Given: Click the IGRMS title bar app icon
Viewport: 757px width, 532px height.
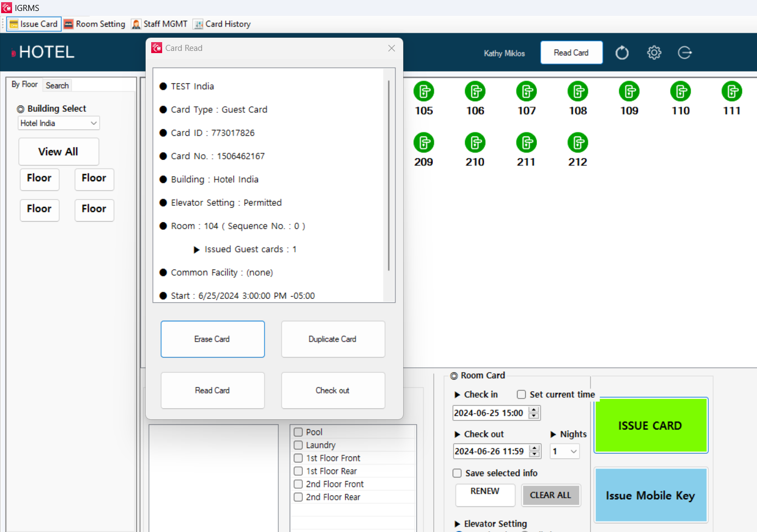Looking at the screenshot, I should click(7, 8).
